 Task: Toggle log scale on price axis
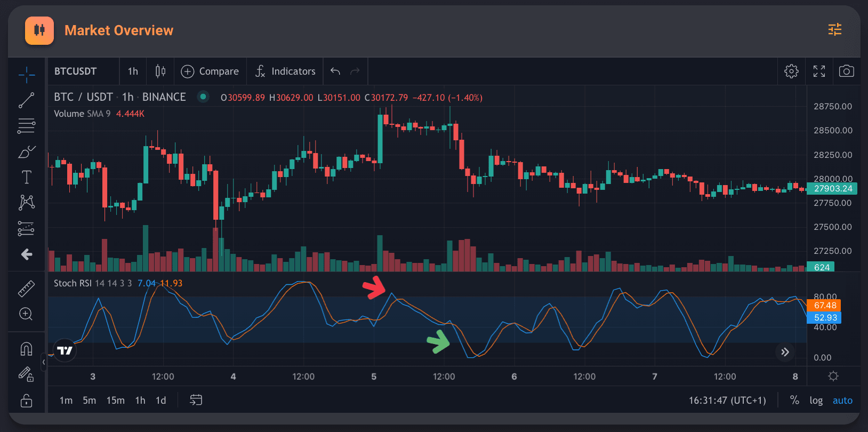point(816,401)
